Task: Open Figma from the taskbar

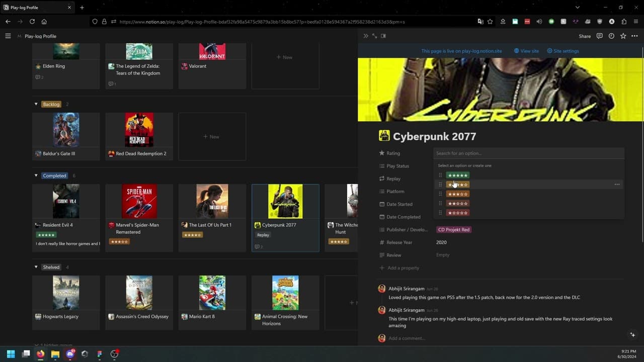Action: (x=100, y=354)
